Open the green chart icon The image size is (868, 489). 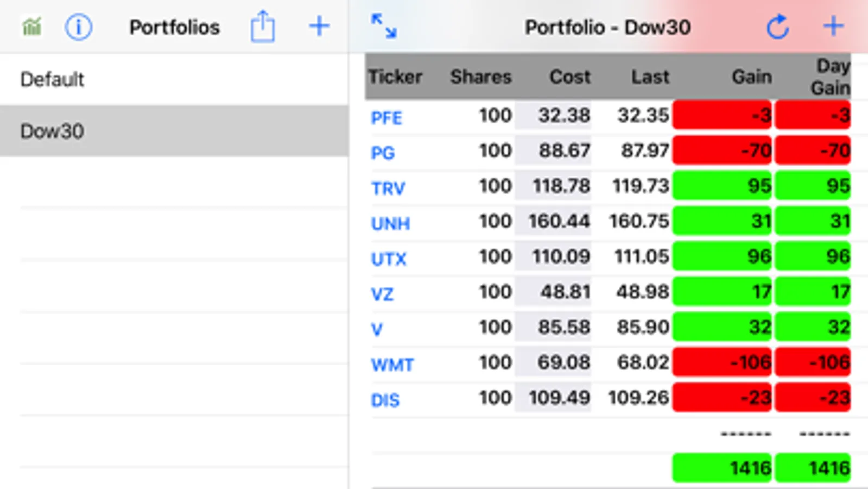click(x=32, y=26)
